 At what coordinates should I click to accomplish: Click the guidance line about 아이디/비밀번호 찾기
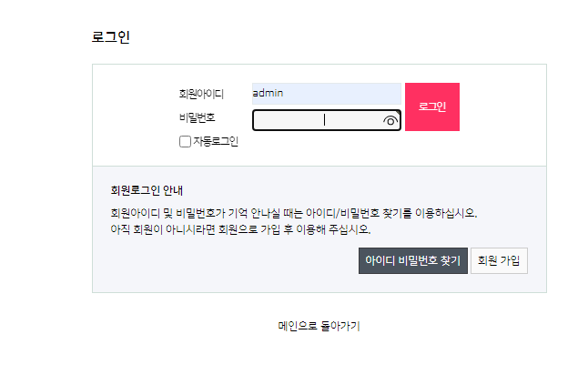pos(294,213)
